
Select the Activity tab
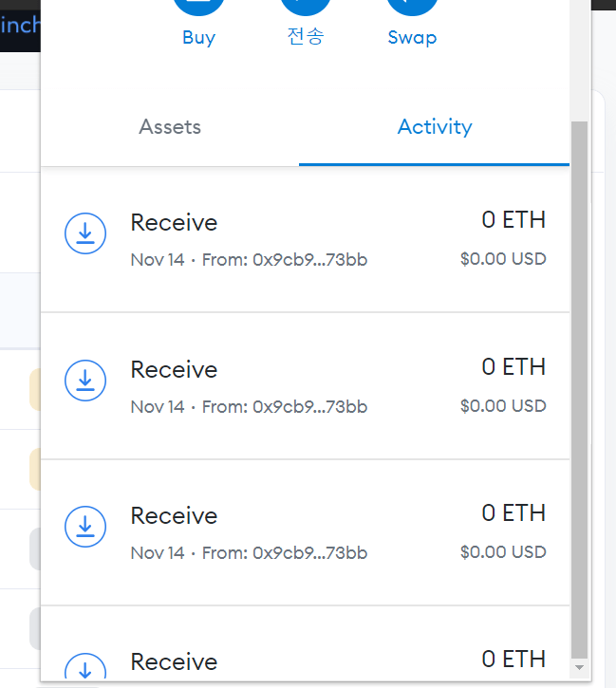coord(435,127)
